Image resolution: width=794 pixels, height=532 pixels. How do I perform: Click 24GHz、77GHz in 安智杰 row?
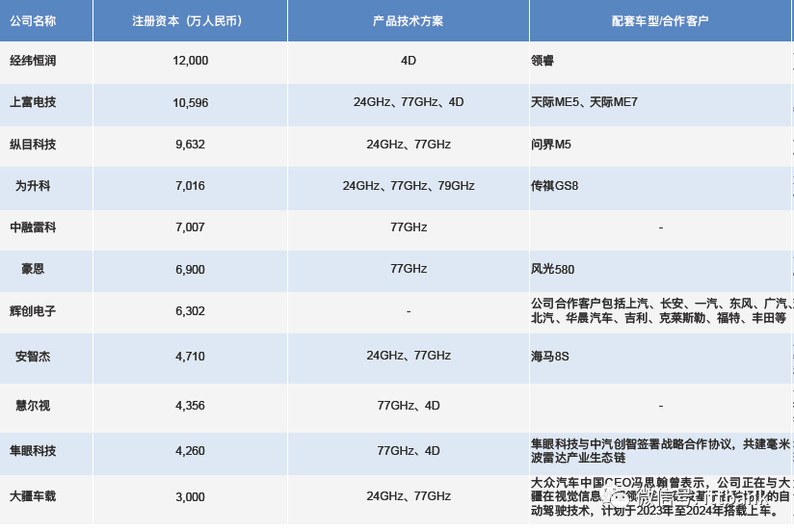click(x=409, y=356)
